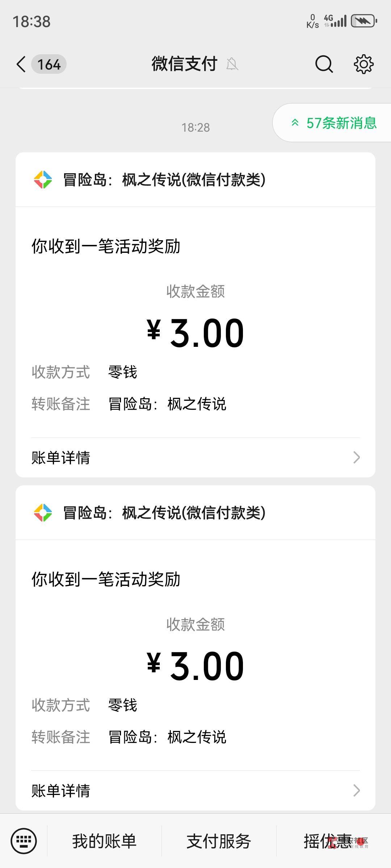This screenshot has width=391, height=868.
Task: Tap the muted notification bell icon
Action: (232, 64)
